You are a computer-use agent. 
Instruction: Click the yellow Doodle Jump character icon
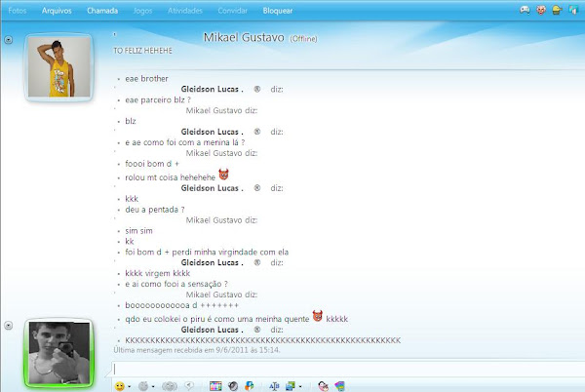pyautogui.click(x=557, y=10)
